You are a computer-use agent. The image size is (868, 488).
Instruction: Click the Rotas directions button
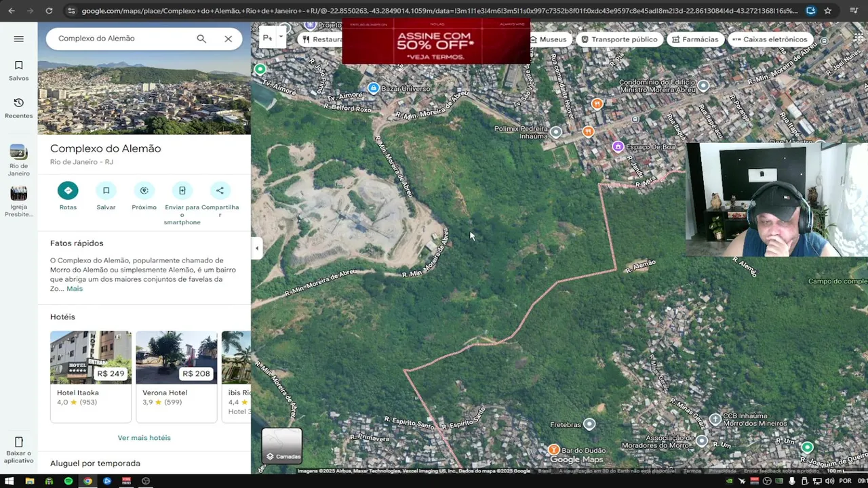click(68, 195)
